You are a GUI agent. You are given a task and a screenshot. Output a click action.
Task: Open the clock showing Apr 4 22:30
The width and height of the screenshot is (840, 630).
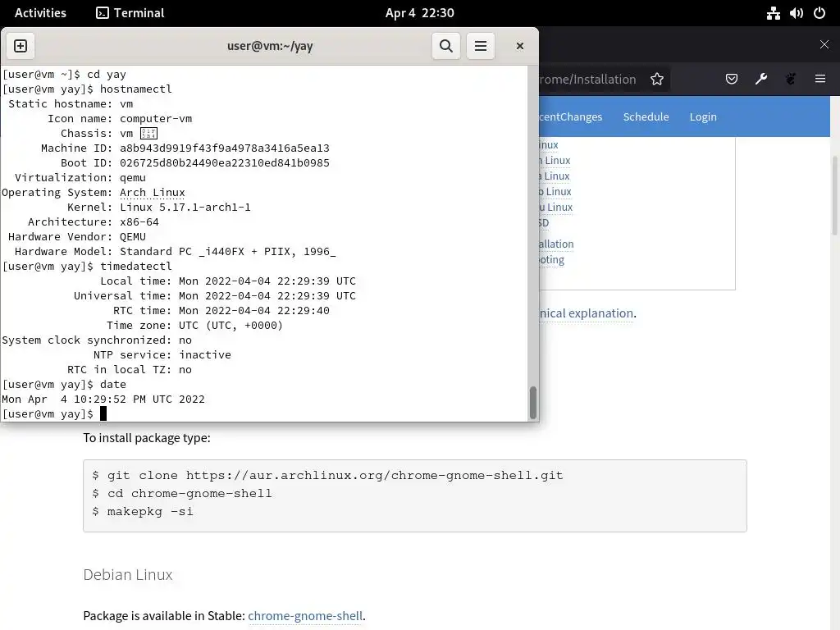tap(419, 13)
